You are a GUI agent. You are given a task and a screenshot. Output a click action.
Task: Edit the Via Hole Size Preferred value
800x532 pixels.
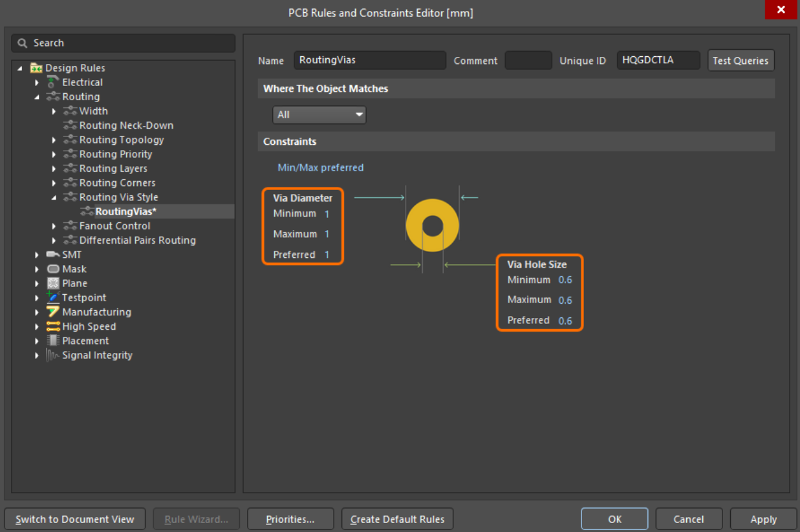point(565,320)
